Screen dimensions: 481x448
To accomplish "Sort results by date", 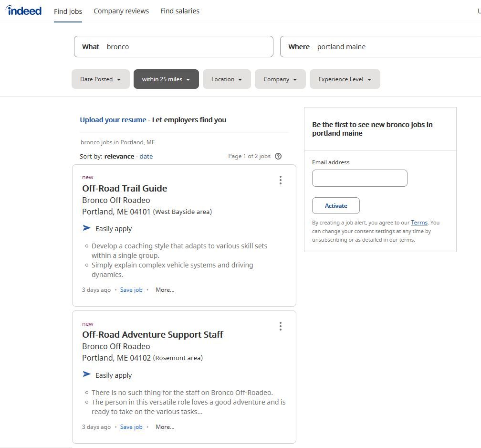I will point(146,156).
